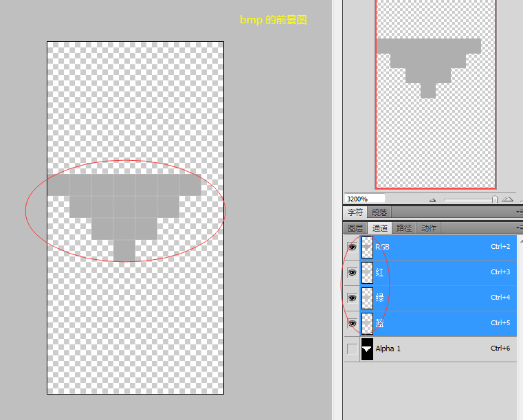Image resolution: width=523 pixels, height=420 pixels.
Task: Toggle visibility of the 蓝 channel
Action: tap(353, 324)
